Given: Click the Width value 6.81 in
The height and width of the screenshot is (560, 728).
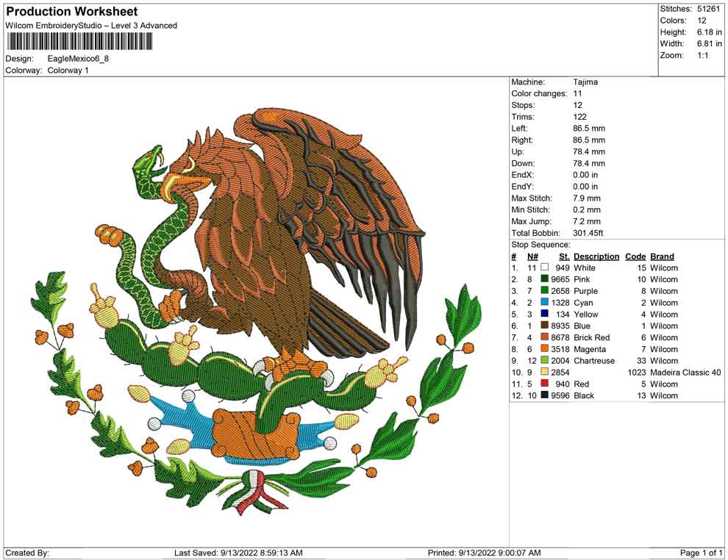Looking at the screenshot, I should pos(709,43).
